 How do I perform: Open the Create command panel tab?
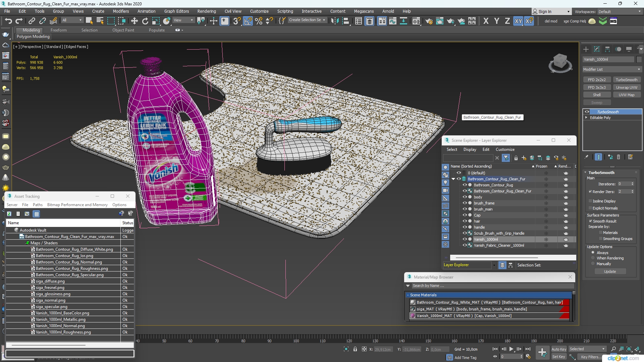586,49
